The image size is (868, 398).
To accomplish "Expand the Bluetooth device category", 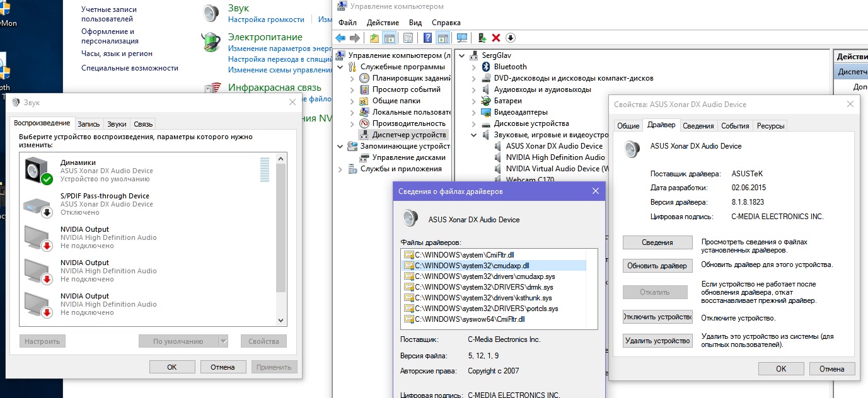I will pyautogui.click(x=474, y=67).
